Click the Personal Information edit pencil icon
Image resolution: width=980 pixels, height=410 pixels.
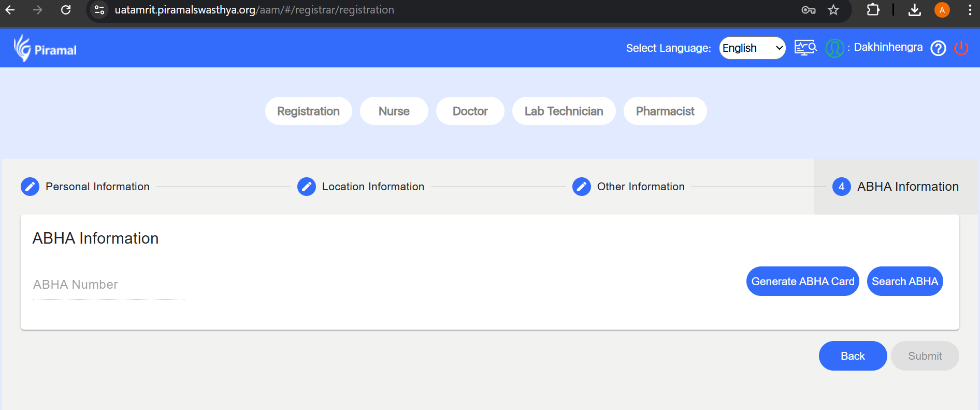tap(30, 187)
